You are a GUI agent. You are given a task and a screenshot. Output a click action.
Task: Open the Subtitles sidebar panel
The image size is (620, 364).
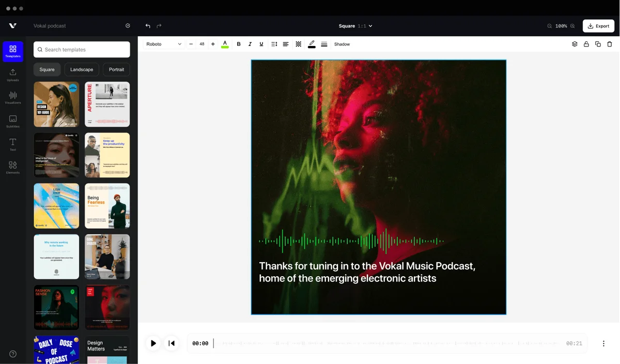point(13,121)
